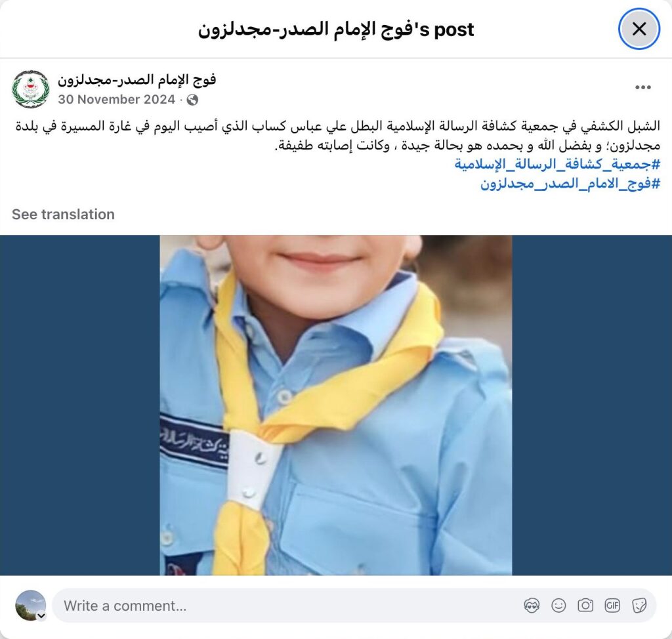Click your profile picture beside comment box

30,605
